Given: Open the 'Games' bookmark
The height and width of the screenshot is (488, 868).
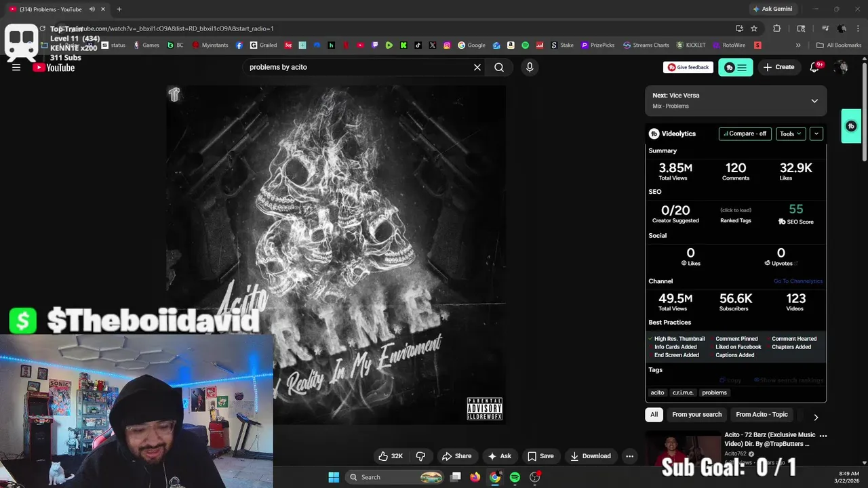Looking at the screenshot, I should click(146, 45).
